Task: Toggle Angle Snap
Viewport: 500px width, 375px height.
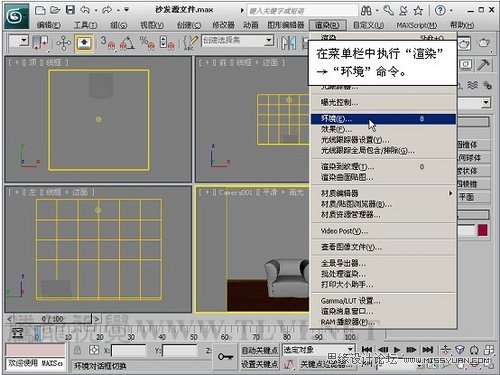Action: pyautogui.click(x=127, y=43)
